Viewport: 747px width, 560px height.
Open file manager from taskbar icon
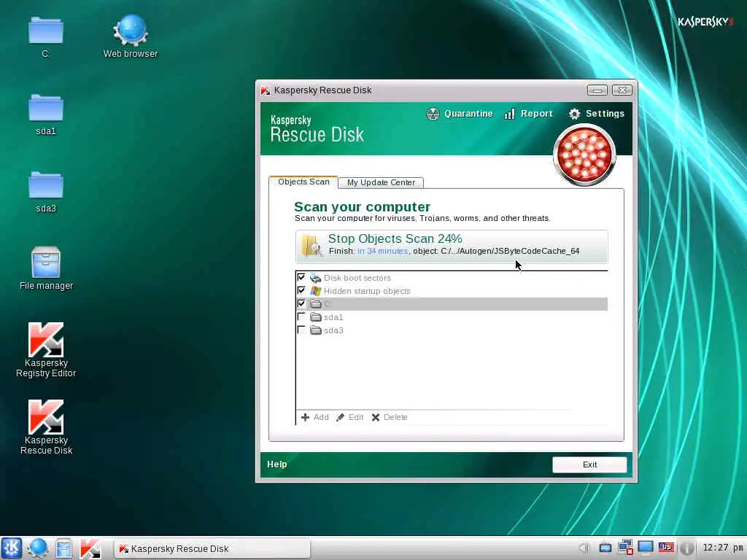pos(63,548)
